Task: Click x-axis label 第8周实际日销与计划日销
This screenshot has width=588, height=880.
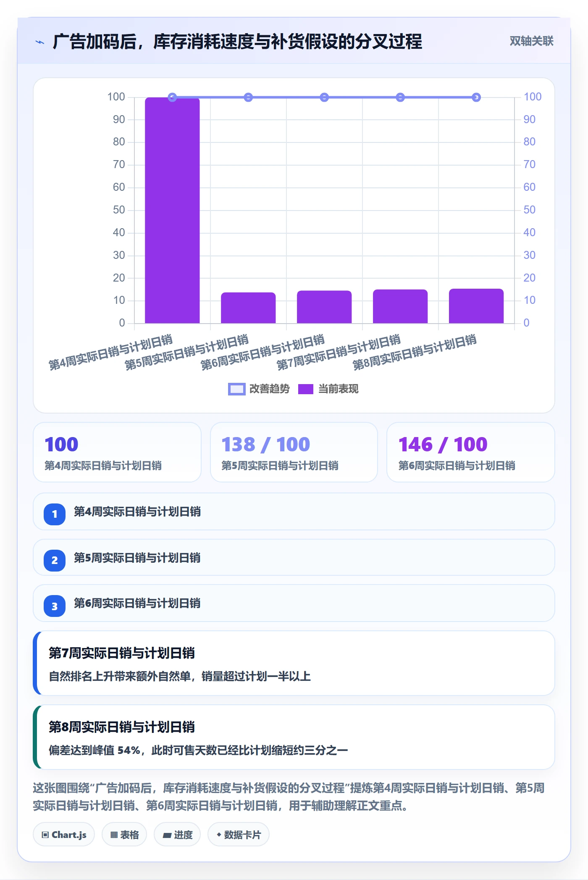Action: [415, 353]
